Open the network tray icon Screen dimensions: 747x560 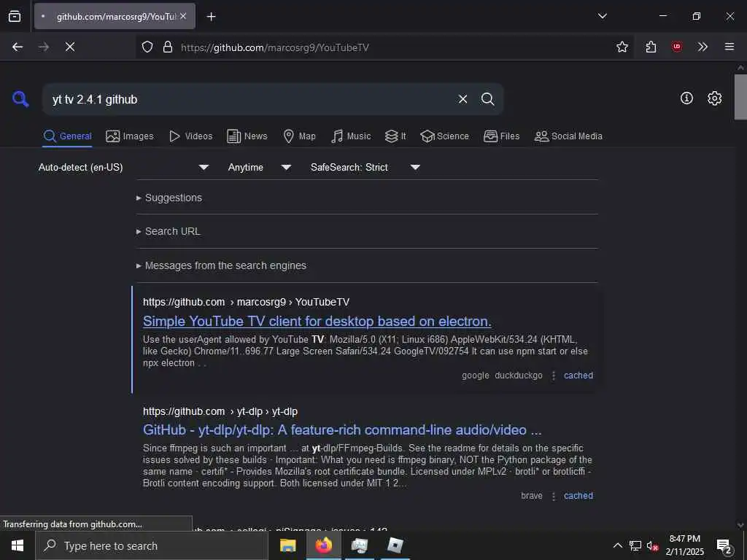635,545
